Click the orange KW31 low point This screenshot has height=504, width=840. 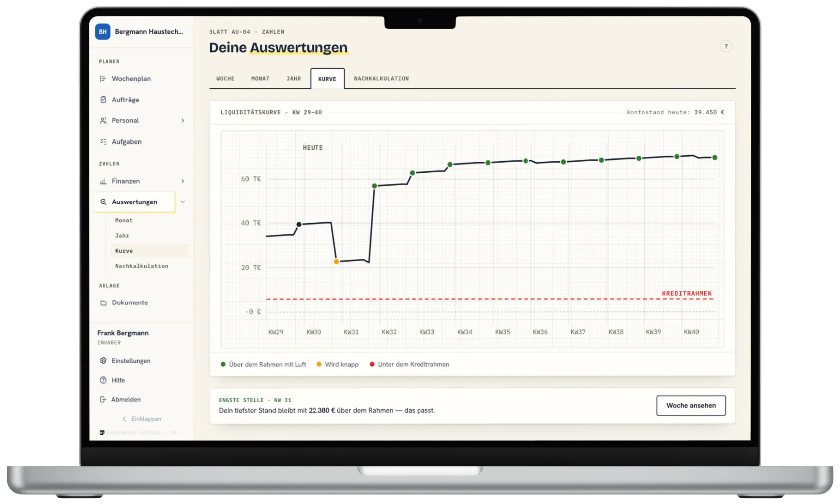pos(336,261)
